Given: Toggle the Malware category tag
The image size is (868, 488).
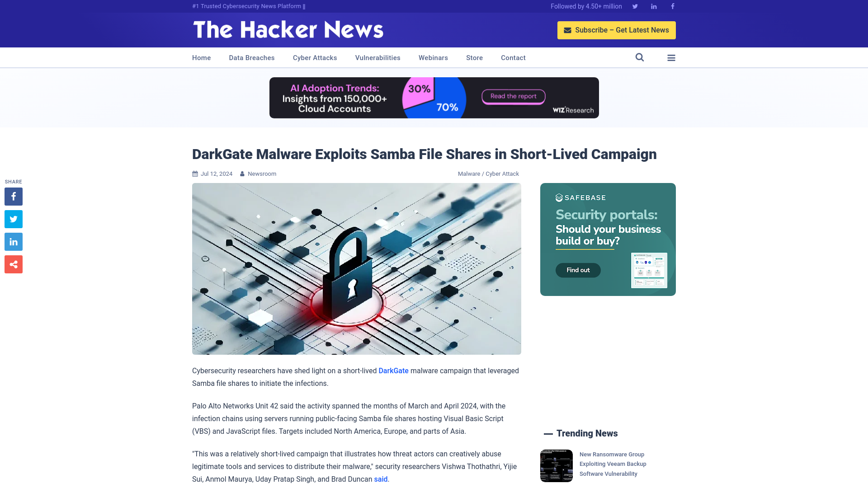Looking at the screenshot, I should pyautogui.click(x=468, y=174).
